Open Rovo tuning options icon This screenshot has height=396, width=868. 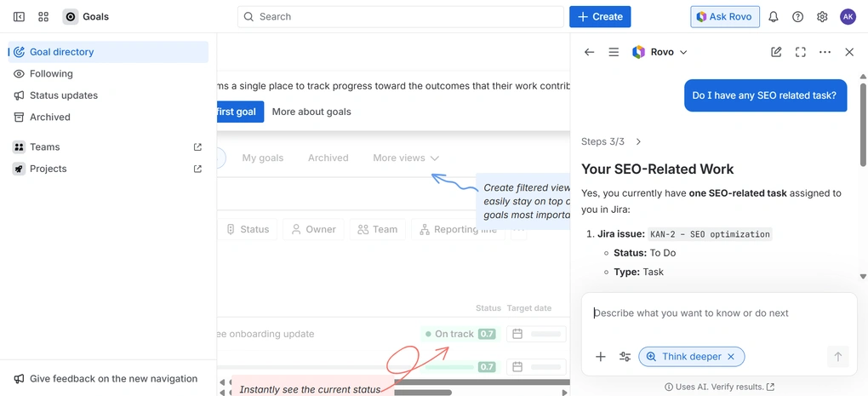625,357
